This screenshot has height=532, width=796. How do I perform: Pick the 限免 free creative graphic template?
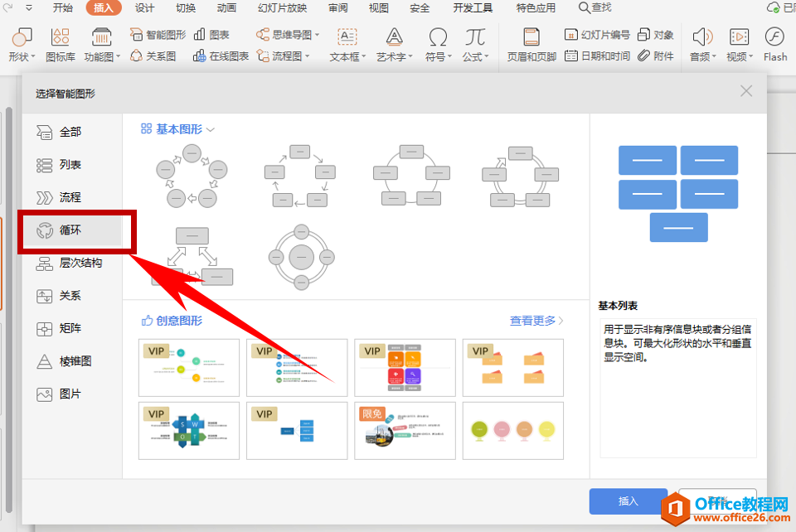(405, 431)
